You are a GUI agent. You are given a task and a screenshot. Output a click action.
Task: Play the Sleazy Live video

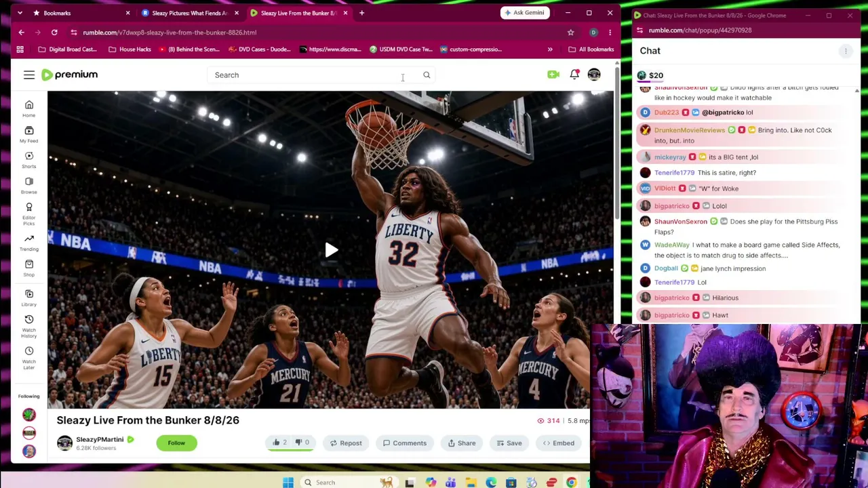pyautogui.click(x=331, y=250)
